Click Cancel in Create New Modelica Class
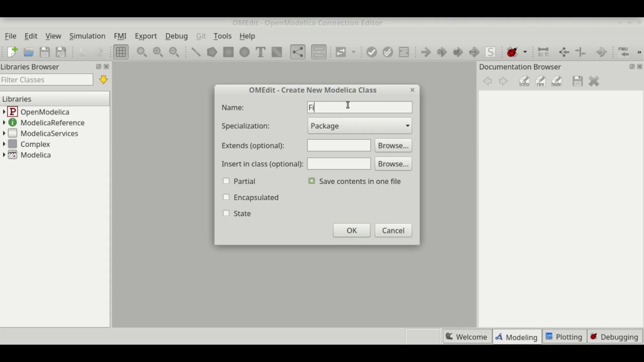Viewport: 644px width, 362px height. pos(393,230)
